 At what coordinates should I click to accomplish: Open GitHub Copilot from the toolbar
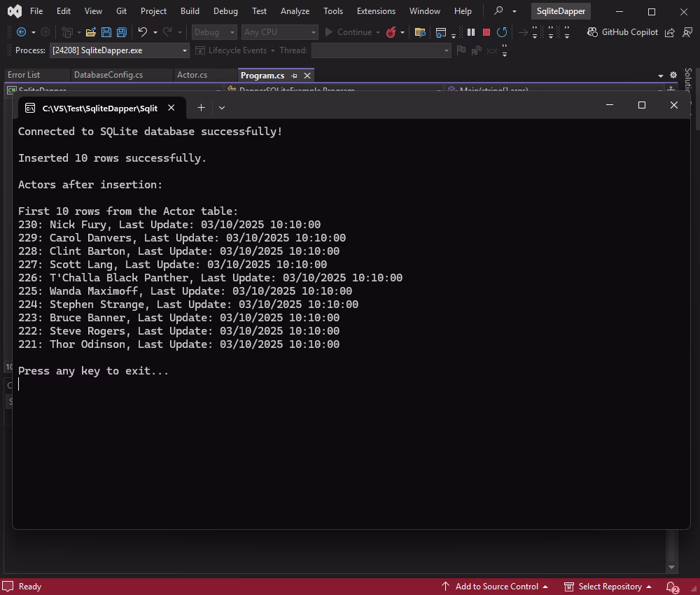click(x=623, y=31)
